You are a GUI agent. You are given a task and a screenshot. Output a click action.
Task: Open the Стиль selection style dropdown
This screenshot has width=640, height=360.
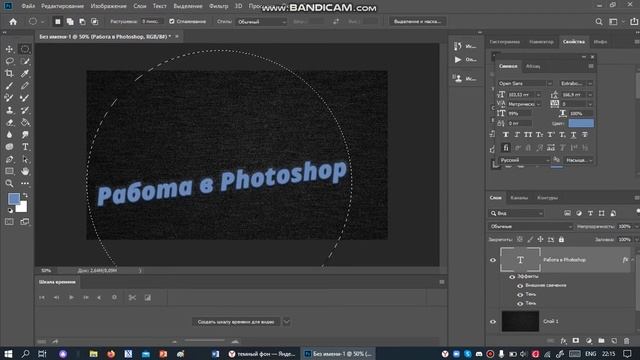click(261, 22)
